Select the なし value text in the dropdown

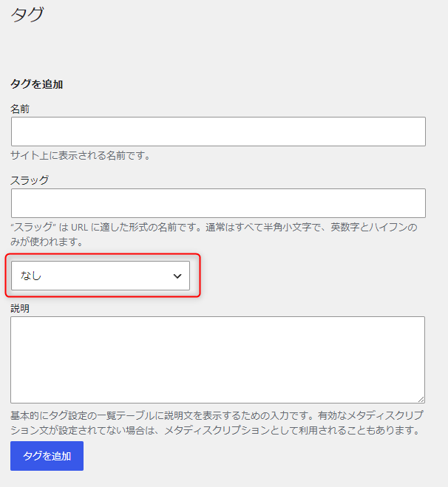31,276
